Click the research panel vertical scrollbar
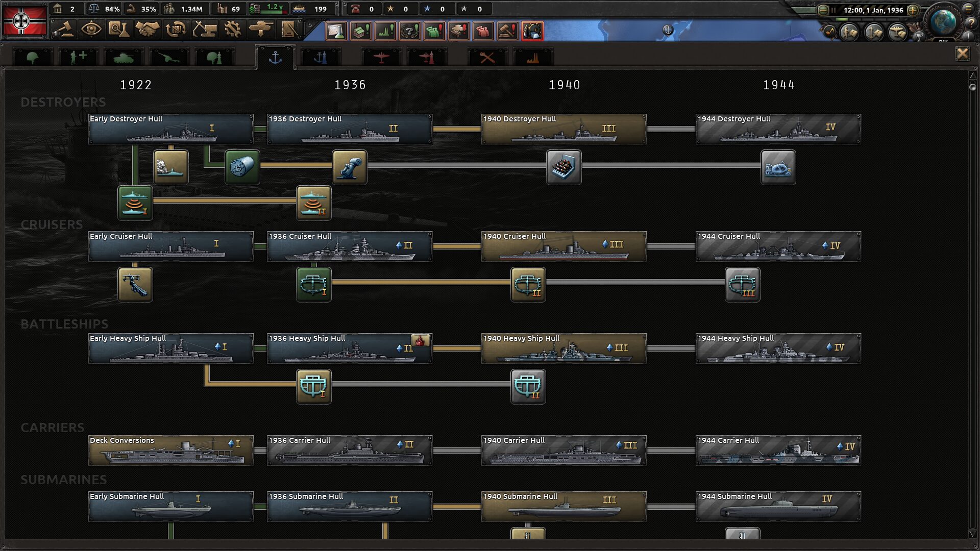This screenshot has height=551, width=980. click(972, 305)
